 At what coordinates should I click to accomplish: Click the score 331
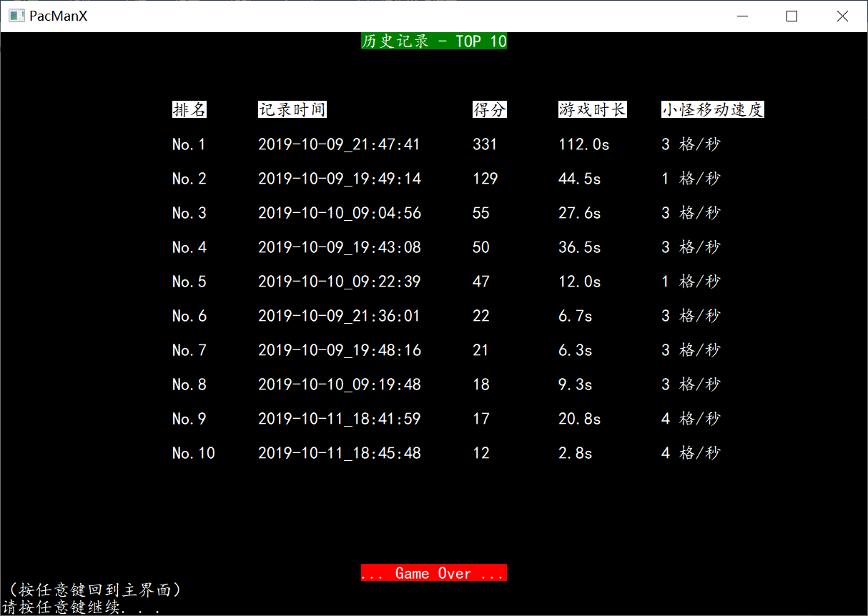[x=485, y=144]
